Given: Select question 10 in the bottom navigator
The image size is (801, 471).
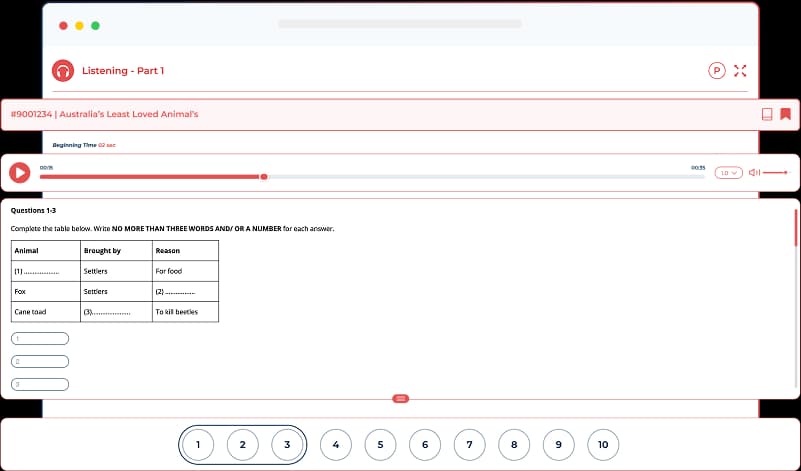Looking at the screenshot, I should point(603,445).
